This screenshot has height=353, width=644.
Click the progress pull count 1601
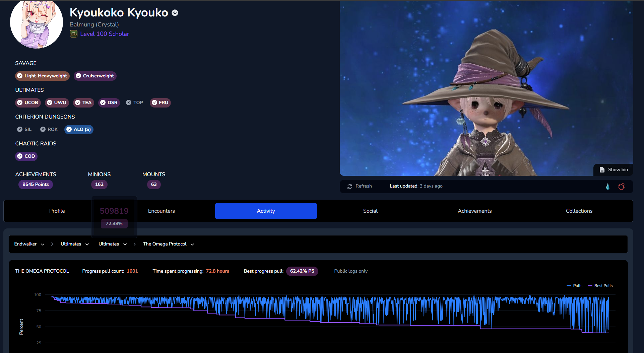pos(132,271)
